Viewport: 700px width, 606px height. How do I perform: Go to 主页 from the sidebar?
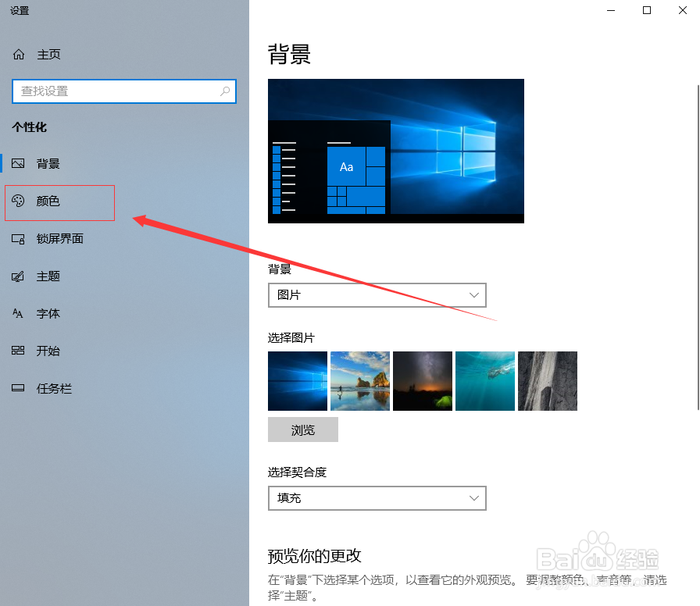coord(48,54)
